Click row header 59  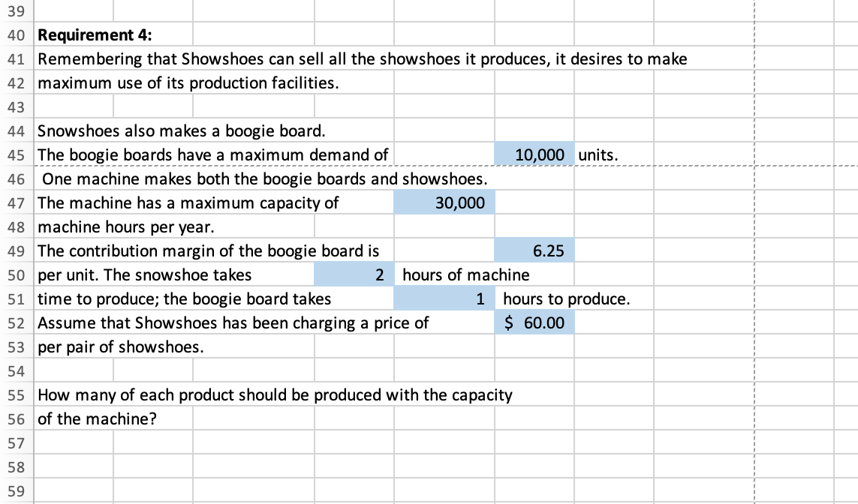pos(16,491)
